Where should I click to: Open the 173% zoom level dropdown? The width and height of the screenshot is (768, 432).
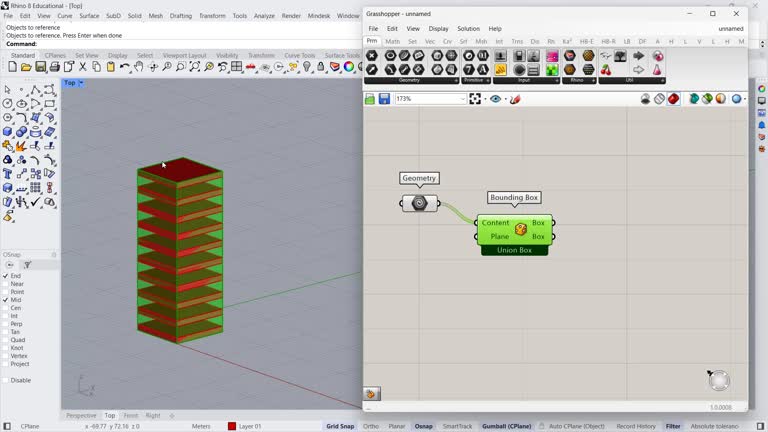[x=462, y=99]
